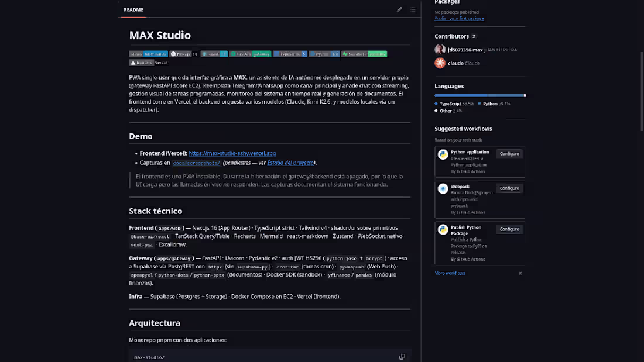Screen dimensions: 644x362
Task: Open the Contributors section heading
Action: 451,36
